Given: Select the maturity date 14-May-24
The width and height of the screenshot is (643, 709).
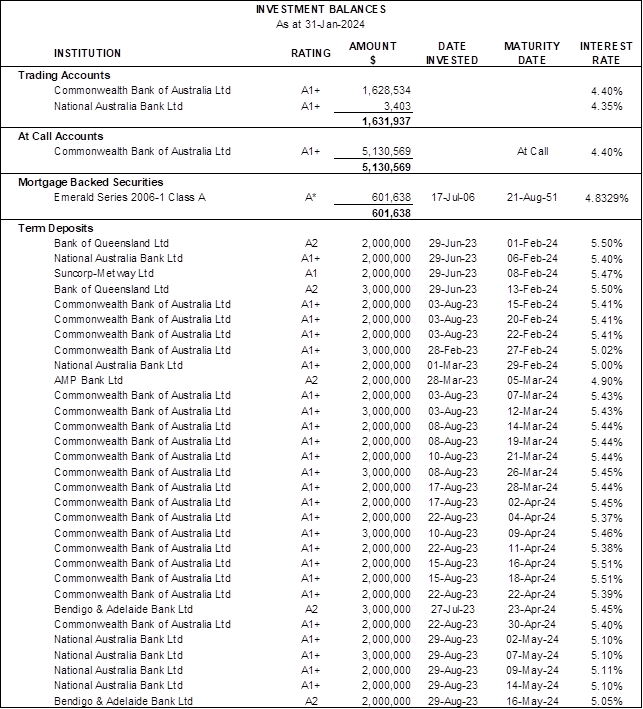Looking at the screenshot, I should coord(532,685).
